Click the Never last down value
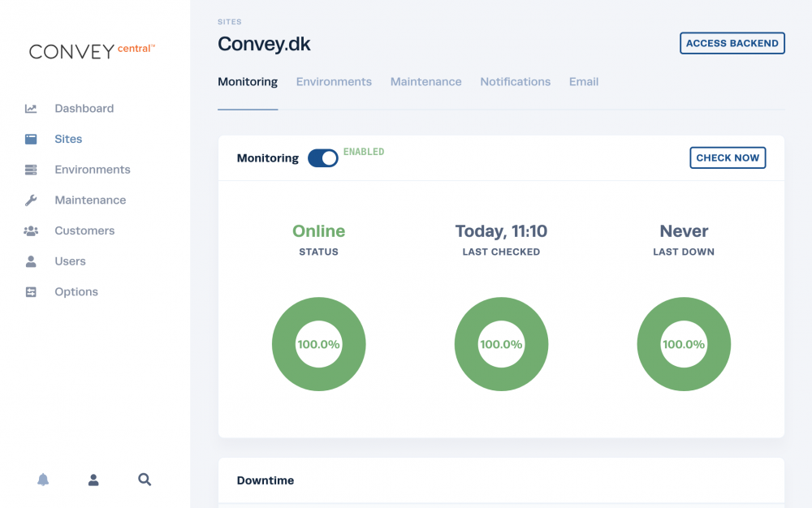812x508 pixels. coord(684,230)
